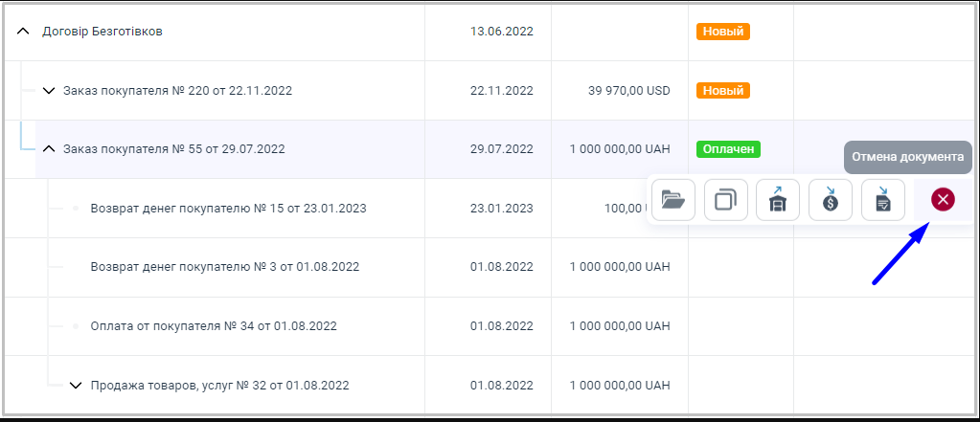Image resolution: width=980 pixels, height=422 pixels.
Task: Click the invoice document icon with arrow
Action: pyautogui.click(x=883, y=200)
